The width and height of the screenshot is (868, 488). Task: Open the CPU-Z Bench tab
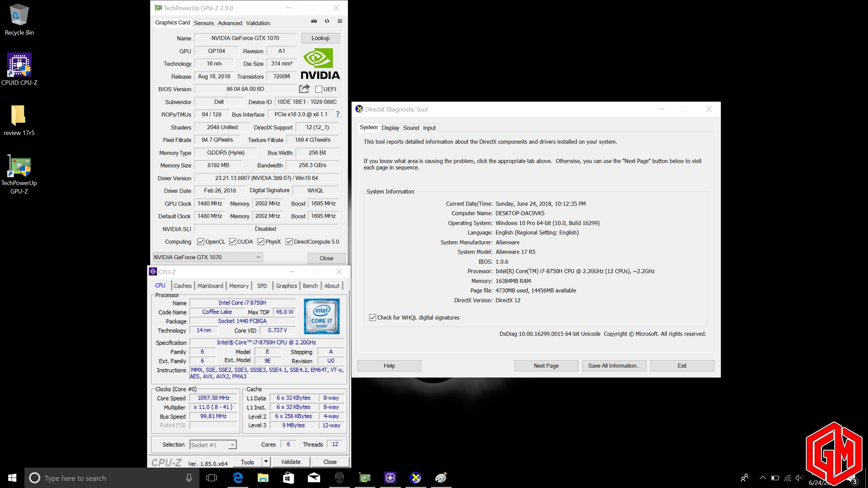click(310, 286)
